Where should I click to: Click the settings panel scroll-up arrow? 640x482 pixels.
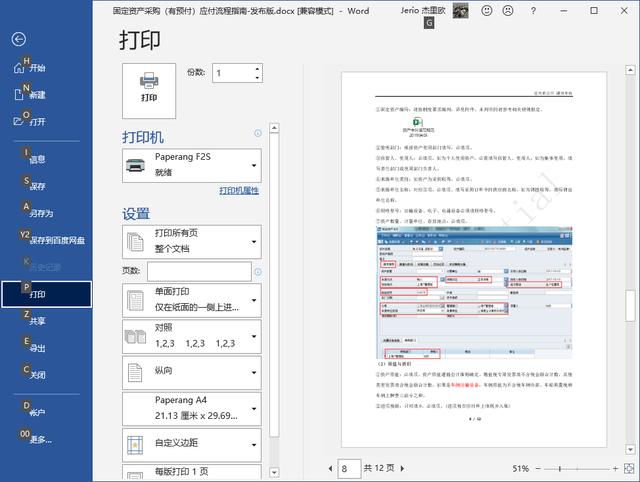pyautogui.click(x=274, y=128)
